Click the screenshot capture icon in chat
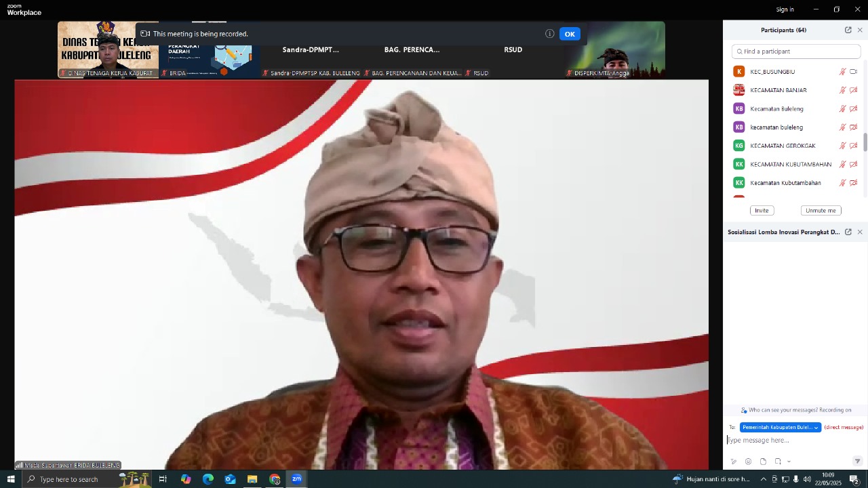The height and width of the screenshot is (488, 868). [x=778, y=462]
